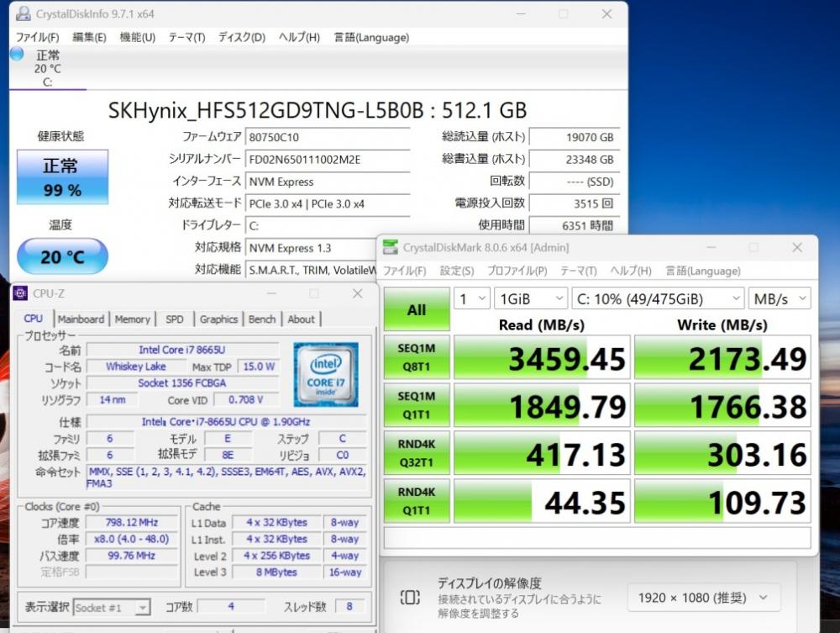Click the power-on count 3515 回
The image size is (840, 633).
(x=575, y=203)
